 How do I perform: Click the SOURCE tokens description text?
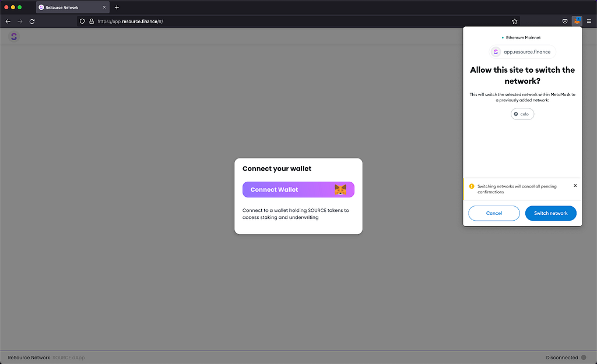[296, 214]
